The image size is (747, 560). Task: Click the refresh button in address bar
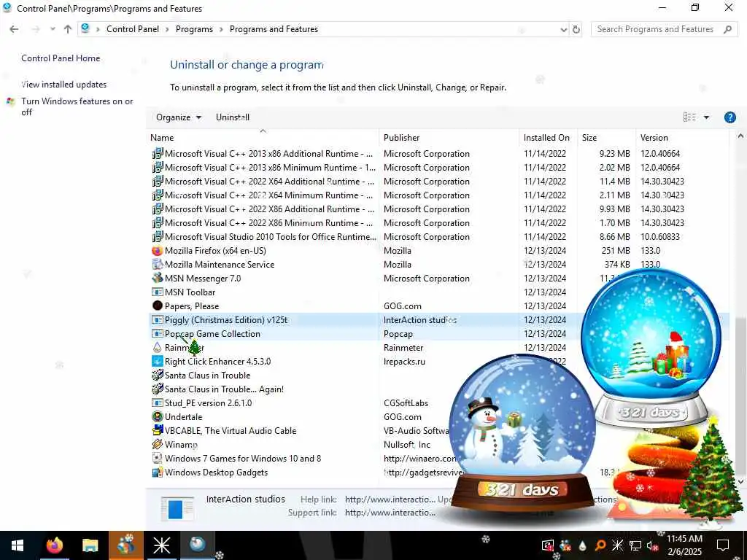click(576, 29)
